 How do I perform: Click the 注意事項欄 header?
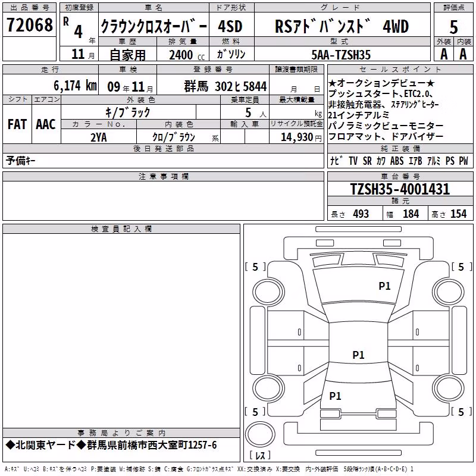[164, 176]
